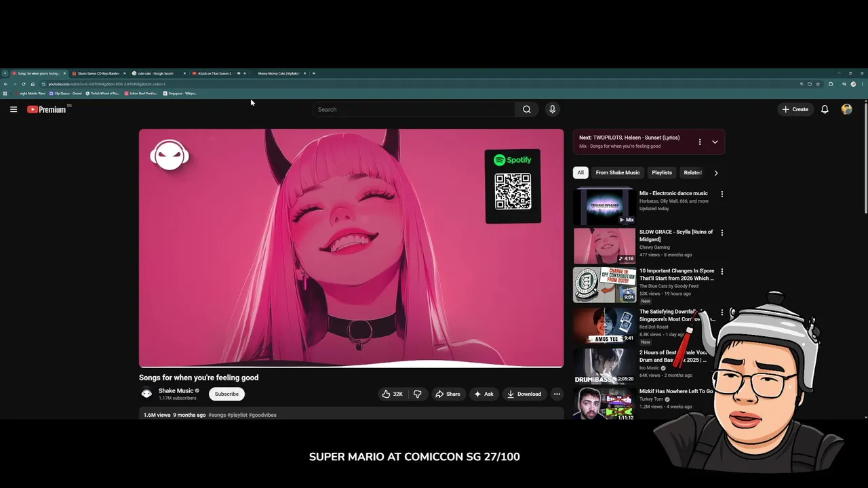Click the Share button
The height and width of the screenshot is (488, 868).
(448, 394)
